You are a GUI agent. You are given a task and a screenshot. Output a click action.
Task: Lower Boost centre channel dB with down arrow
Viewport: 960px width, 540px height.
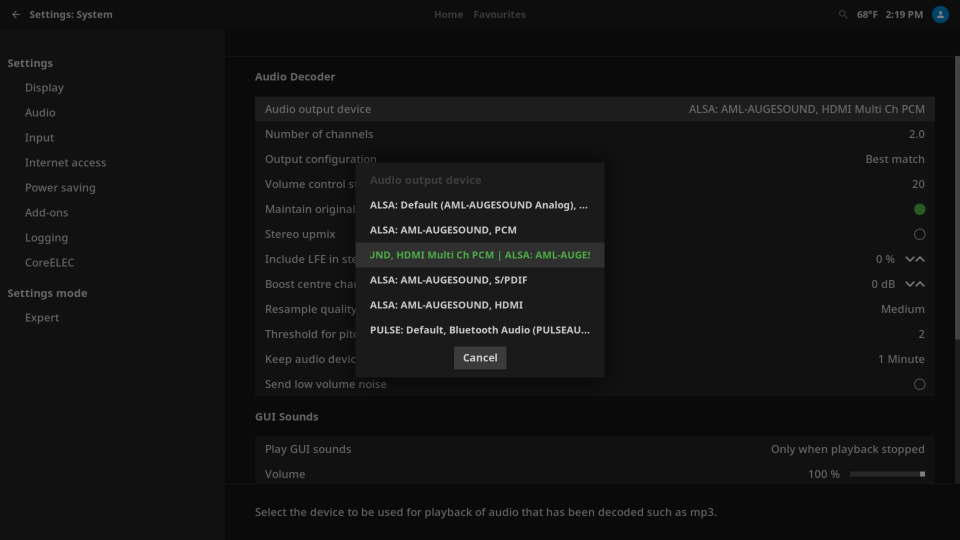909,284
